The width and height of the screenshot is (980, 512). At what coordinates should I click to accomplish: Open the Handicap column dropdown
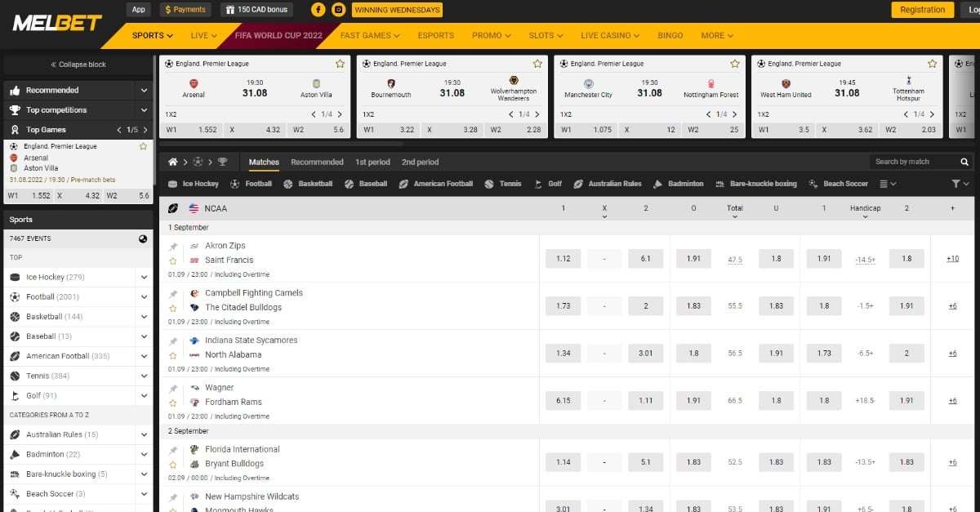click(865, 211)
